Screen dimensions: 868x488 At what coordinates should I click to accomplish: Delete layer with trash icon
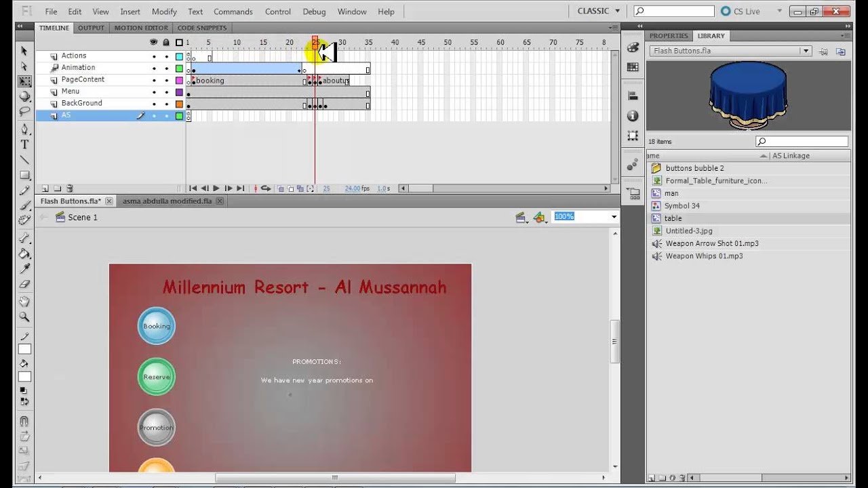point(69,188)
